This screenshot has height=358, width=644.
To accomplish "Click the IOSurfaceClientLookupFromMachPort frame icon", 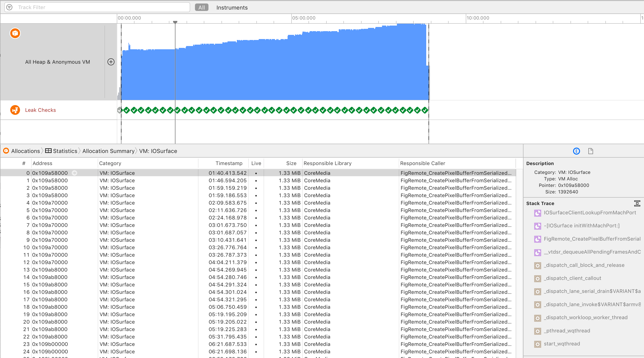I will point(537,213).
